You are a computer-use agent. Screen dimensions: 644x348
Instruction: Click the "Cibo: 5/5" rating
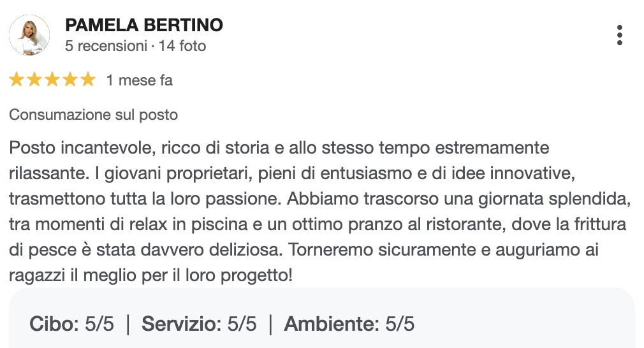pyautogui.click(x=71, y=324)
